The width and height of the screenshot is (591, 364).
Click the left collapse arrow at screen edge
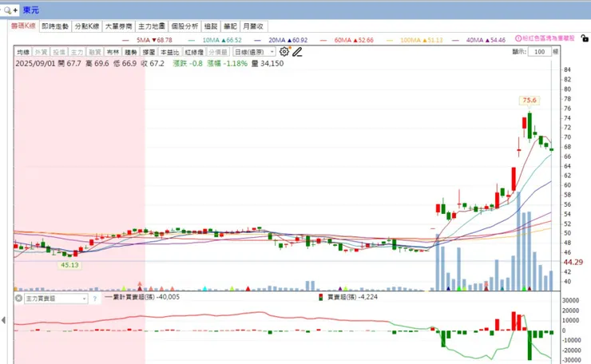(x=3, y=320)
